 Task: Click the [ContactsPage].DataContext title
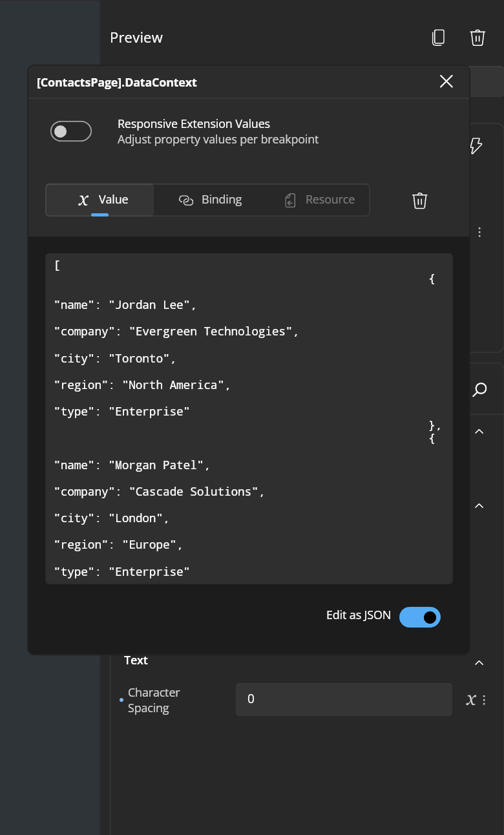[x=117, y=82]
